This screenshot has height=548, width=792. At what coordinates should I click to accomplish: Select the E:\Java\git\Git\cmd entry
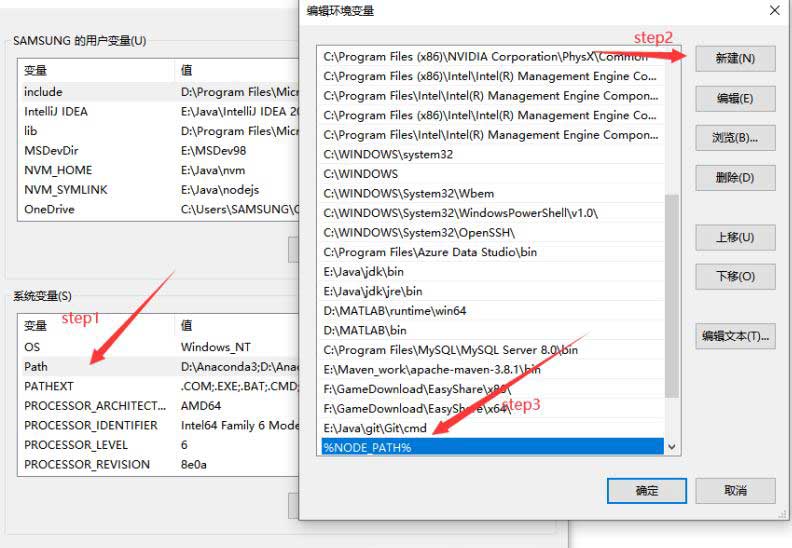pos(492,428)
